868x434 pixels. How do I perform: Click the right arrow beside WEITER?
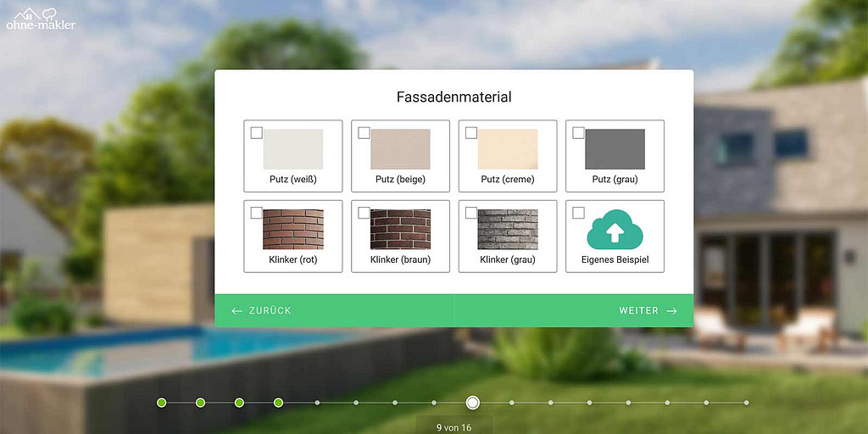(671, 311)
